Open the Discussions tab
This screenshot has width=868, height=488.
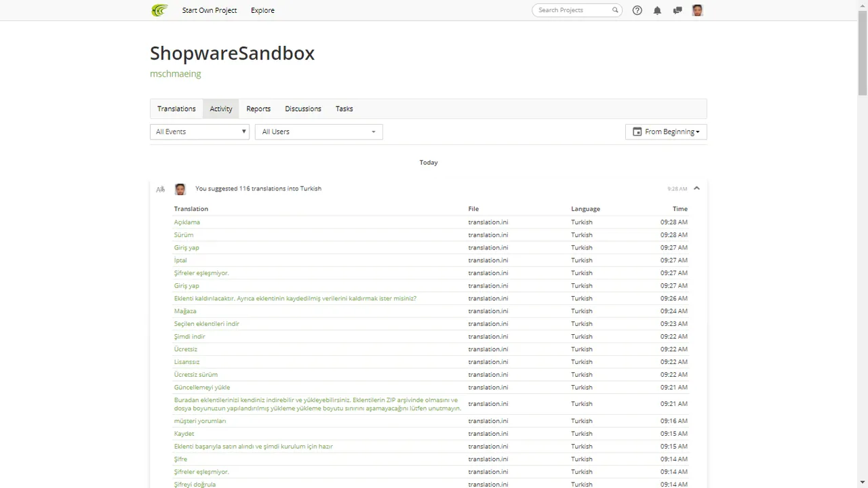pyautogui.click(x=303, y=108)
